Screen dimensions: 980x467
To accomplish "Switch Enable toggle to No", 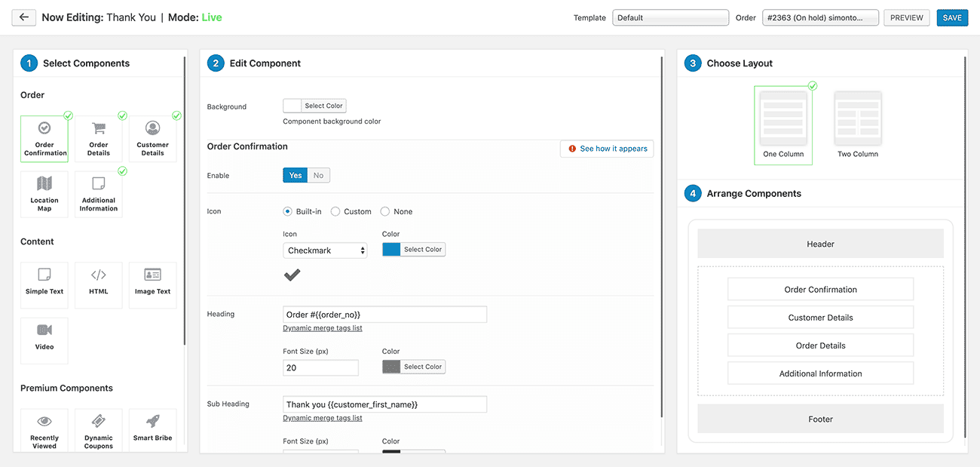I will coord(319,175).
